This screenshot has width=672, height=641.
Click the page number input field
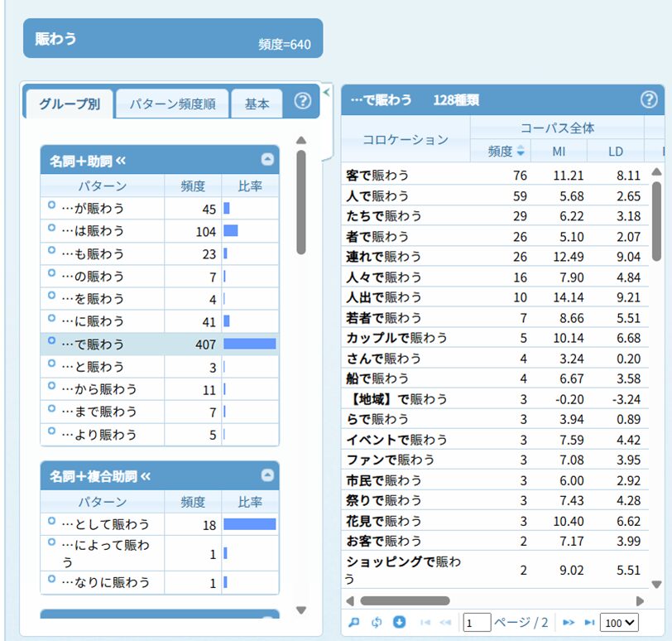point(477,623)
